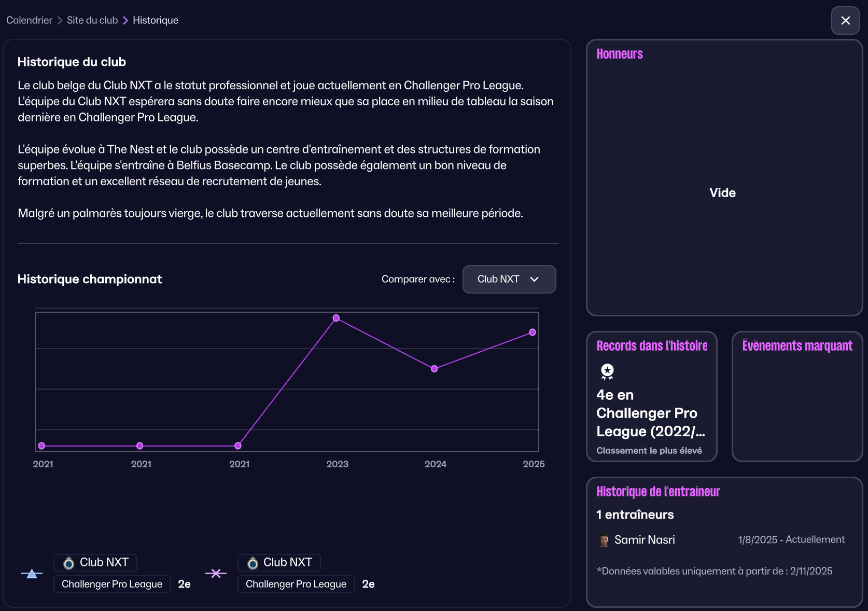Click the chevron arrow in Club NXT dropdown
This screenshot has width=868, height=611.
coord(534,279)
